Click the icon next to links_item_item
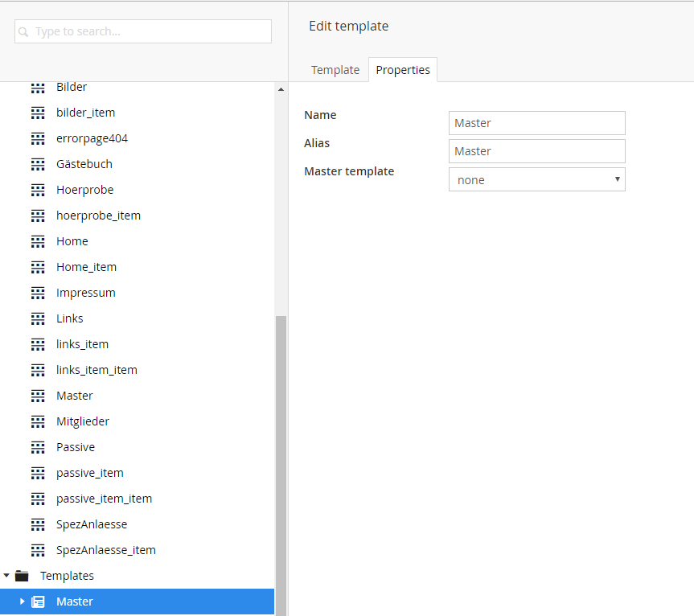Viewport: 694px width, 616px height. (x=38, y=370)
